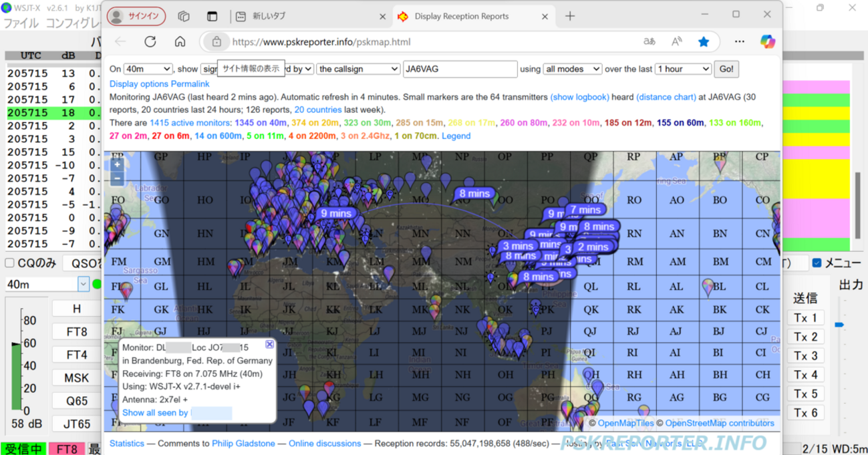This screenshot has width=868, height=455.
Task: Click the 20 countries link
Action: (318, 110)
